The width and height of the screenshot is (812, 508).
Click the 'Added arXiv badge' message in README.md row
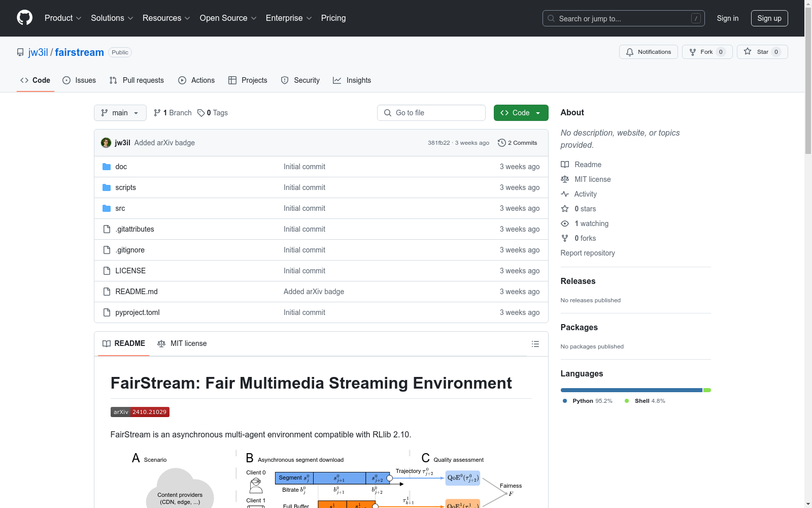click(314, 292)
